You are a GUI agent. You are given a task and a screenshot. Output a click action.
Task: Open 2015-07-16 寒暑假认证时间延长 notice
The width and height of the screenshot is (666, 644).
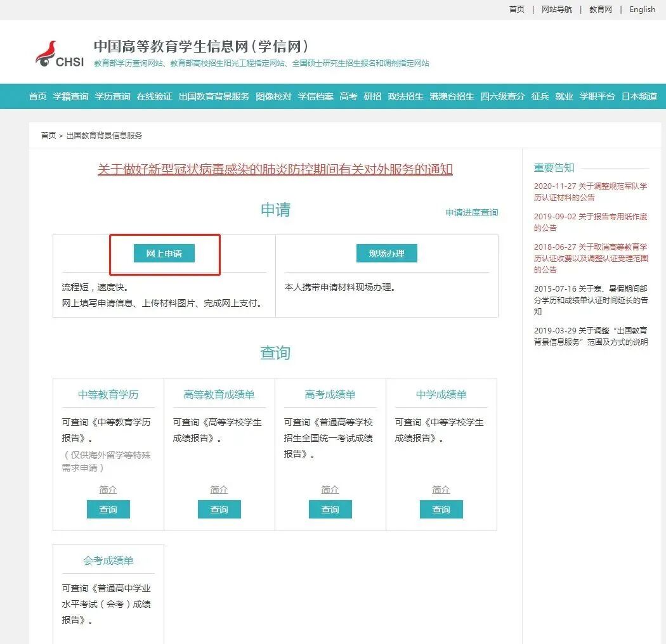[x=591, y=300]
